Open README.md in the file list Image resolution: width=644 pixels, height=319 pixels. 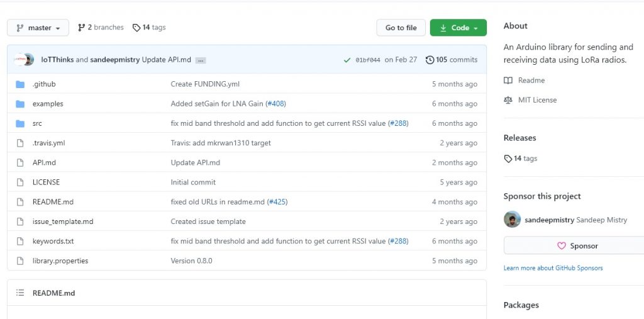point(53,202)
